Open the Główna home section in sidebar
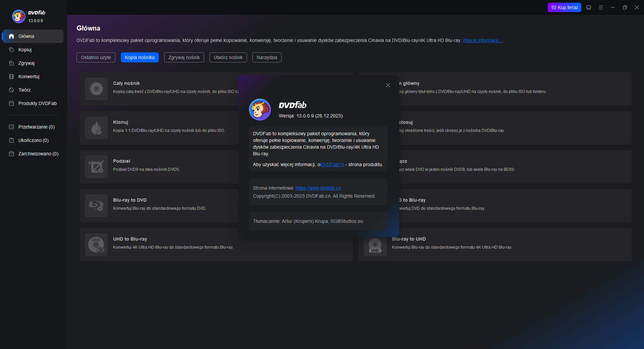 [x=33, y=36]
